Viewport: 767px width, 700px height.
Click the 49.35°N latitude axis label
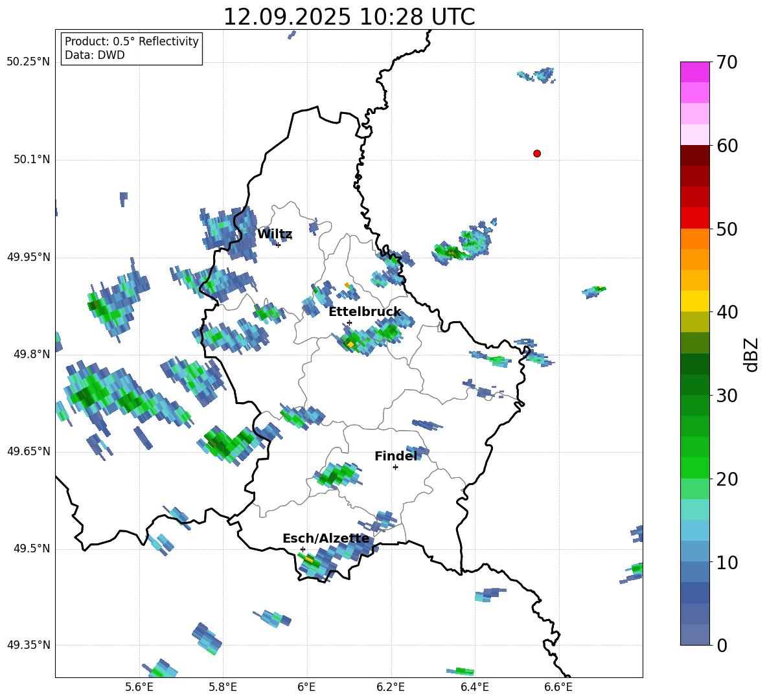click(x=29, y=645)
